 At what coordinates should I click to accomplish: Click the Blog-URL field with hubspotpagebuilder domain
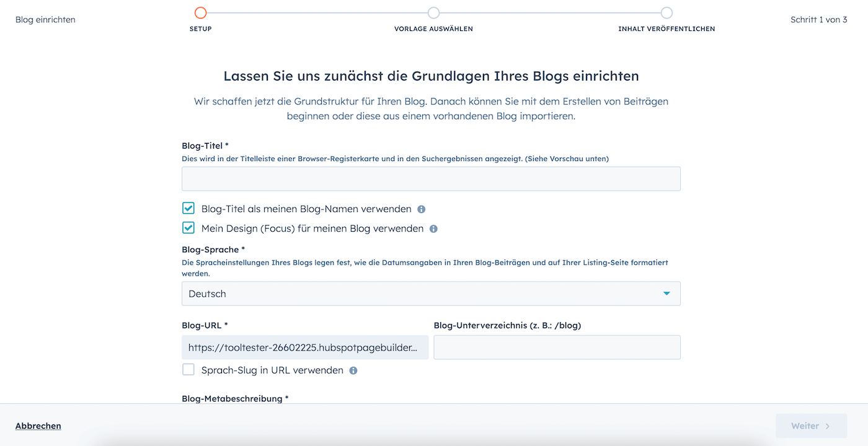point(305,348)
